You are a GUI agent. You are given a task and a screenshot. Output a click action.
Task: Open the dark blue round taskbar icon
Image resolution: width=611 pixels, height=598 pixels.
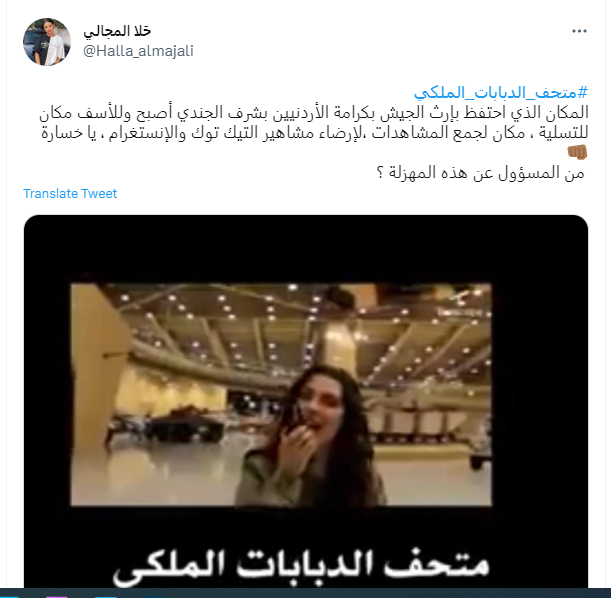(155, 597)
